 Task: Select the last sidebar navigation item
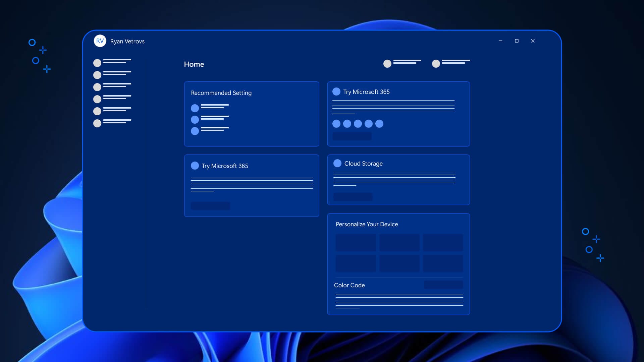tap(97, 123)
